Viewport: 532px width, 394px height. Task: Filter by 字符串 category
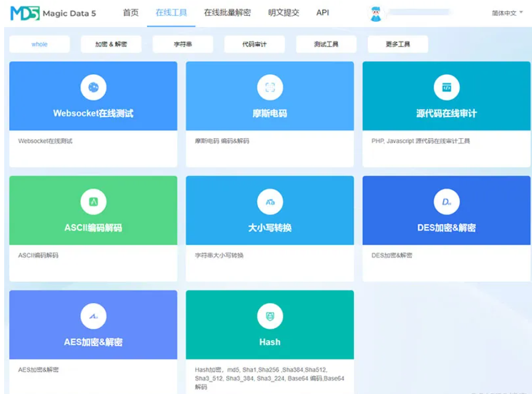point(183,44)
